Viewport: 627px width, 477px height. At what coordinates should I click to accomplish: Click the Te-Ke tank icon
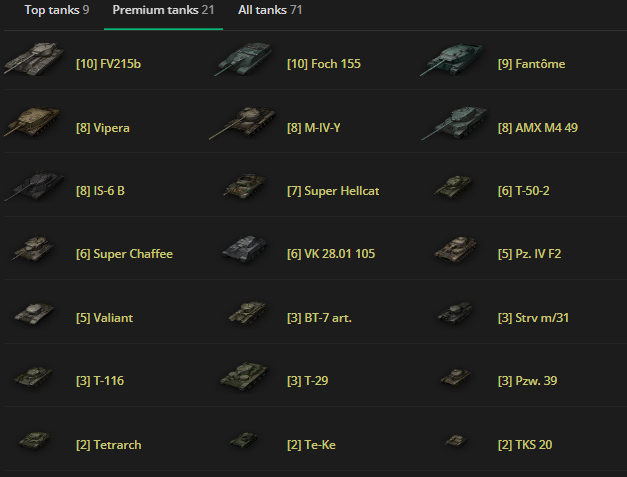coord(244,440)
